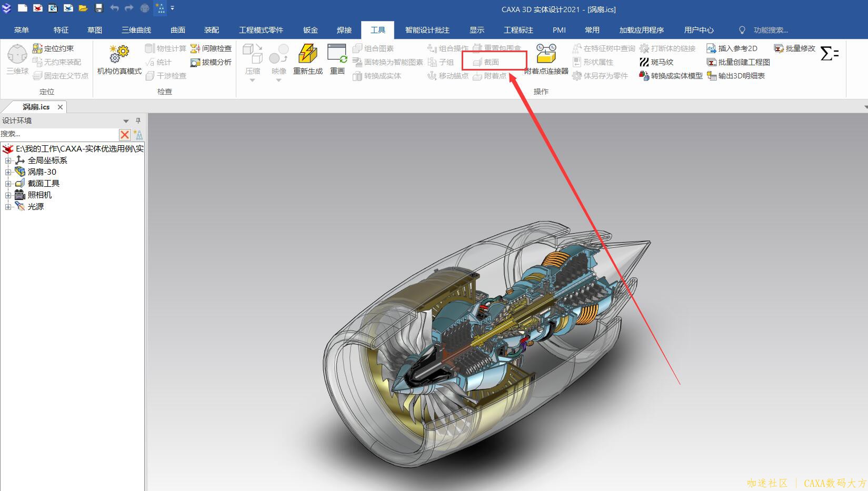Select 截面工具 in the design tree
The width and height of the screenshot is (868, 491).
coord(44,184)
